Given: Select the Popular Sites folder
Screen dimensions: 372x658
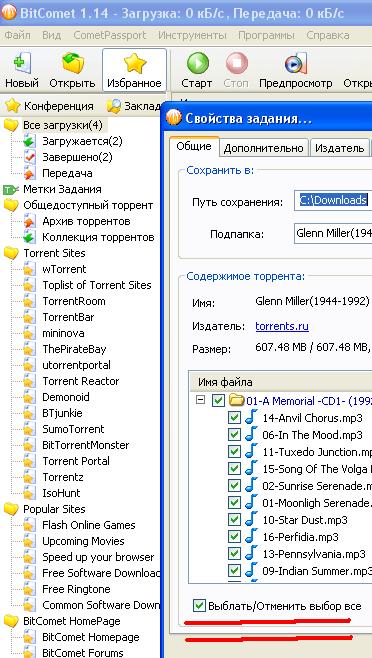Looking at the screenshot, I should pos(54,509).
